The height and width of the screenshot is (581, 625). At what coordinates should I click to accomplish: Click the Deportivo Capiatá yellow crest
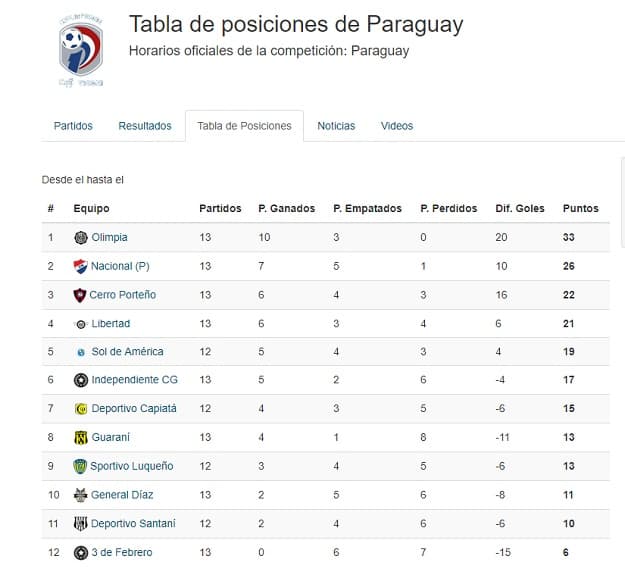pos(81,409)
